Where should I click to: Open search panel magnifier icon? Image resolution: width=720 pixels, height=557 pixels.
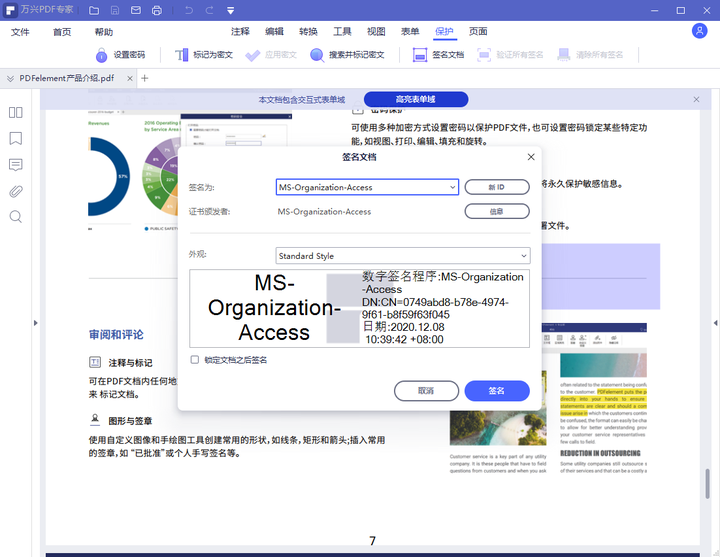pyautogui.click(x=16, y=217)
